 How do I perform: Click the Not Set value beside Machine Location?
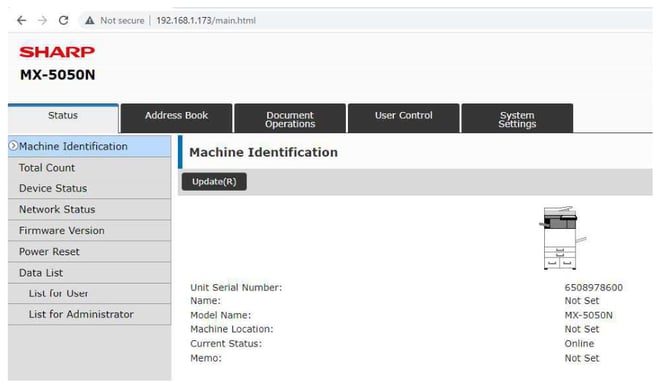[582, 329]
